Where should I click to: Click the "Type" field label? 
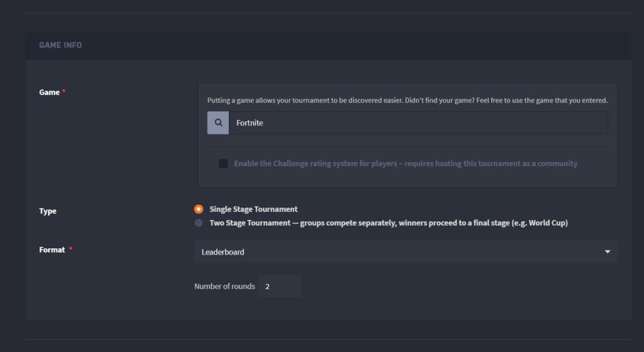(x=48, y=211)
